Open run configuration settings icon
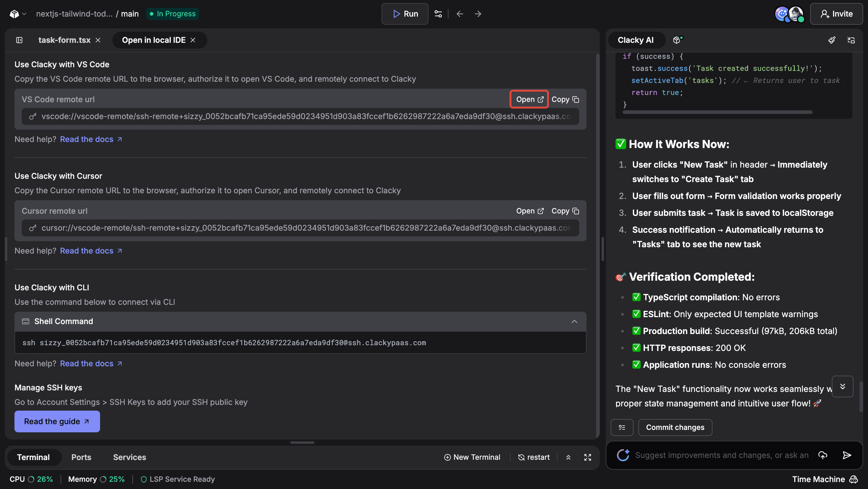The width and height of the screenshot is (868, 489). tap(438, 14)
